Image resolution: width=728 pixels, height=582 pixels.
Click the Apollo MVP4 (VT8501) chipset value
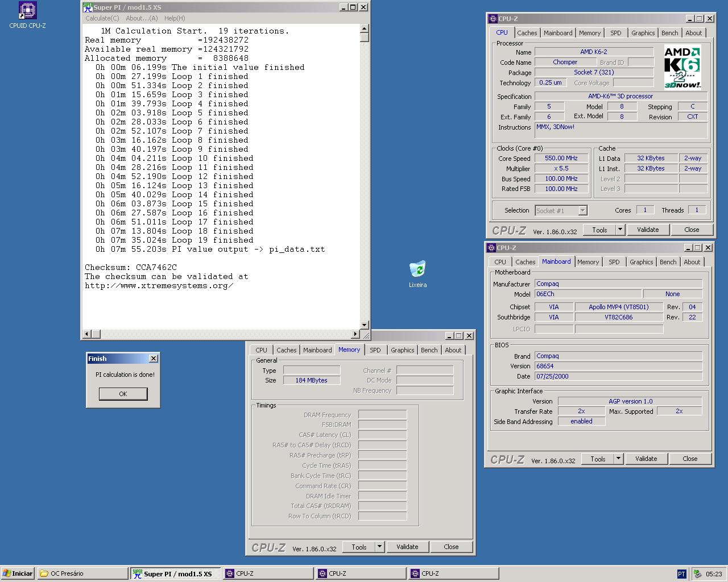point(618,307)
